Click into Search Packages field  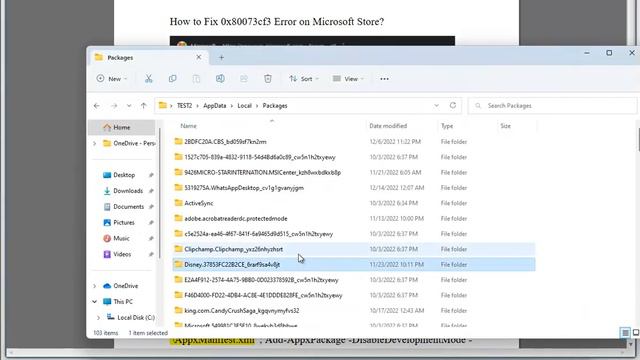553,106
